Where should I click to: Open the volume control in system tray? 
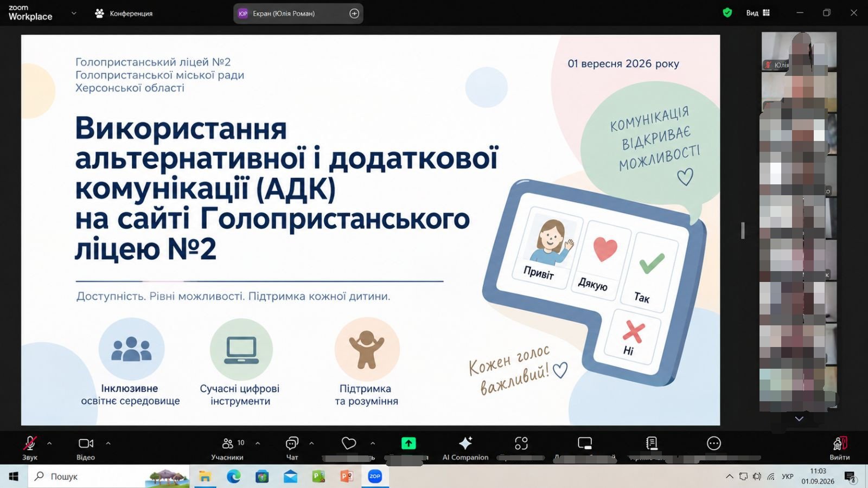pyautogui.click(x=757, y=476)
